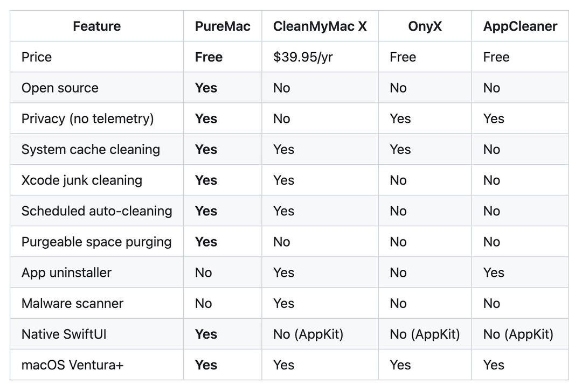The width and height of the screenshot is (582, 392).
Task: Click the $39.95/yr price cell
Action: pyautogui.click(x=303, y=57)
